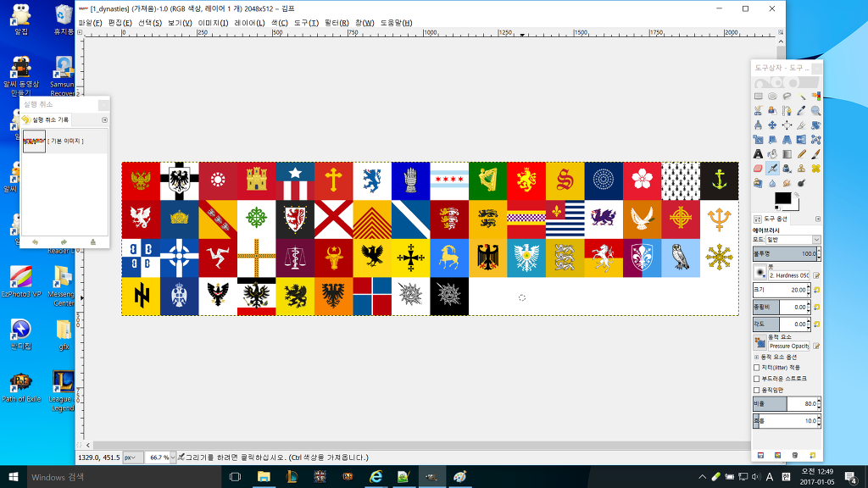Select the Rotate tool
The image size is (868, 488).
point(815,125)
